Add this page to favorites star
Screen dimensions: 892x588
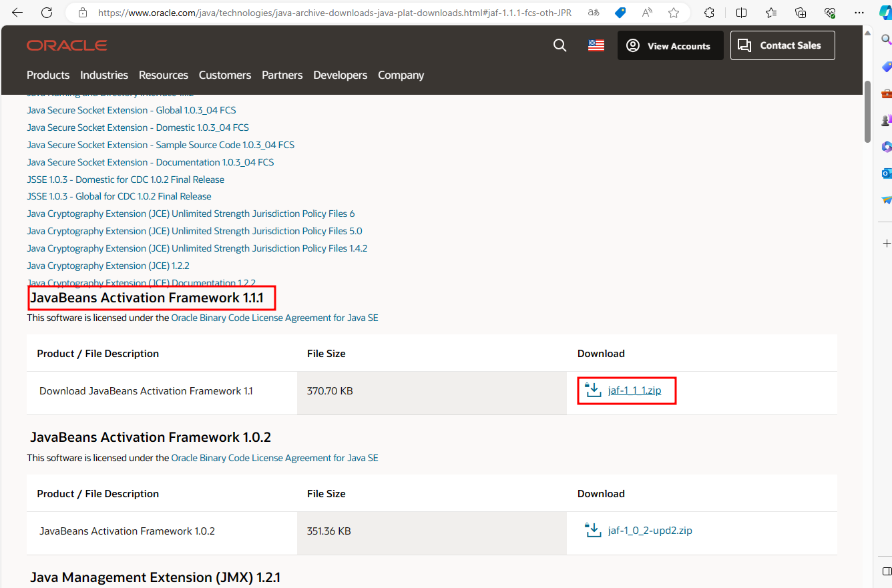point(674,13)
